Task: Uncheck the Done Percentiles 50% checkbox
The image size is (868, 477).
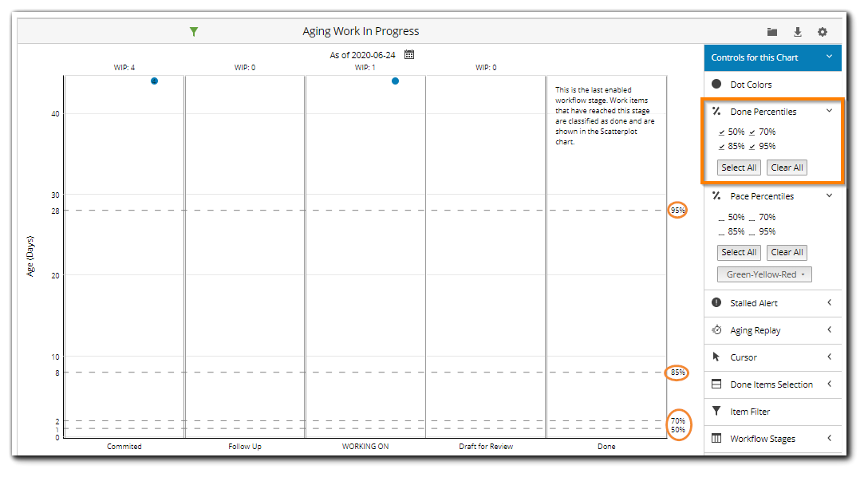Action: click(x=721, y=132)
